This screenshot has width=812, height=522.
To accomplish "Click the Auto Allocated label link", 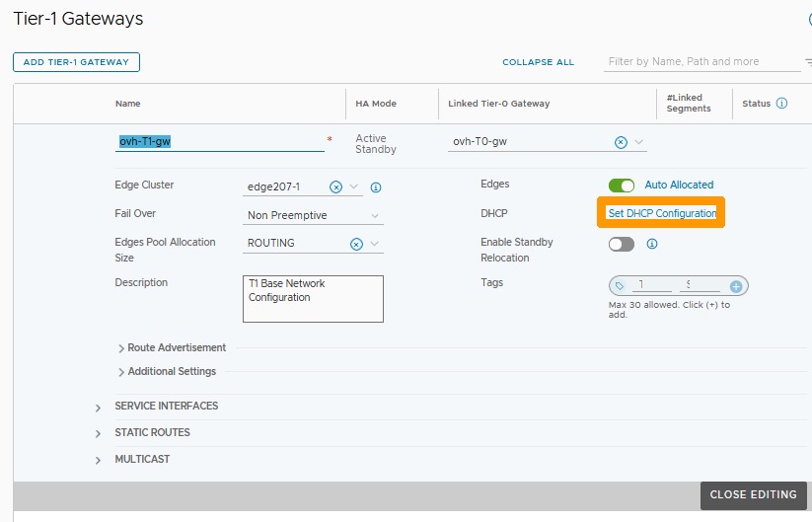I will [679, 185].
